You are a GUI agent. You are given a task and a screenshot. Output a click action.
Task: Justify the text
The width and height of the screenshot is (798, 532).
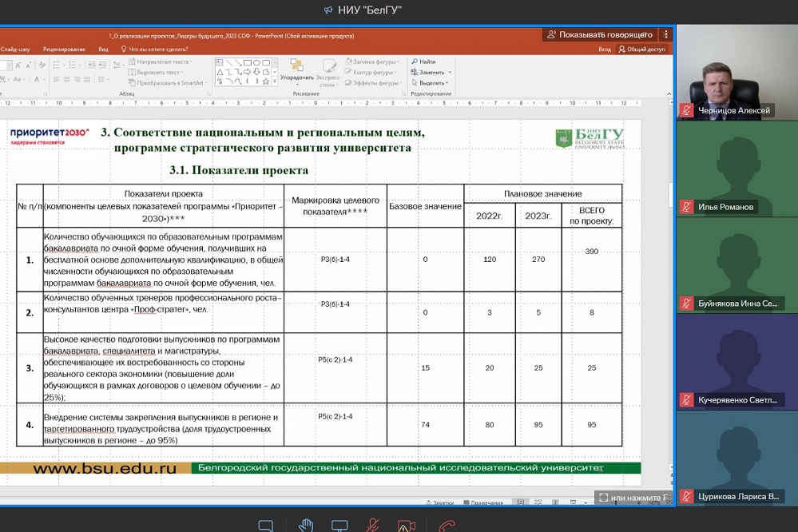click(87, 79)
